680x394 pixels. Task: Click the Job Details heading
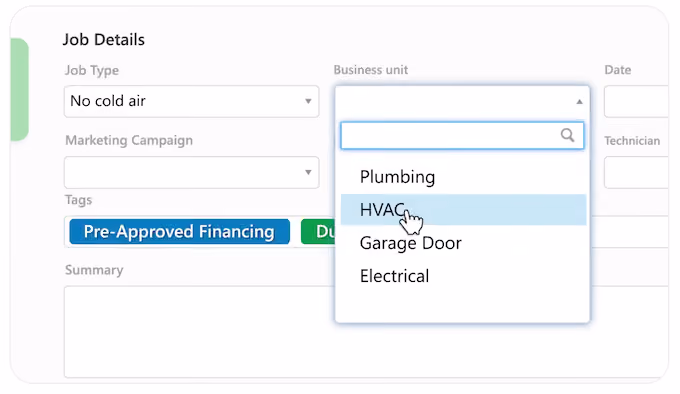pyautogui.click(x=104, y=40)
